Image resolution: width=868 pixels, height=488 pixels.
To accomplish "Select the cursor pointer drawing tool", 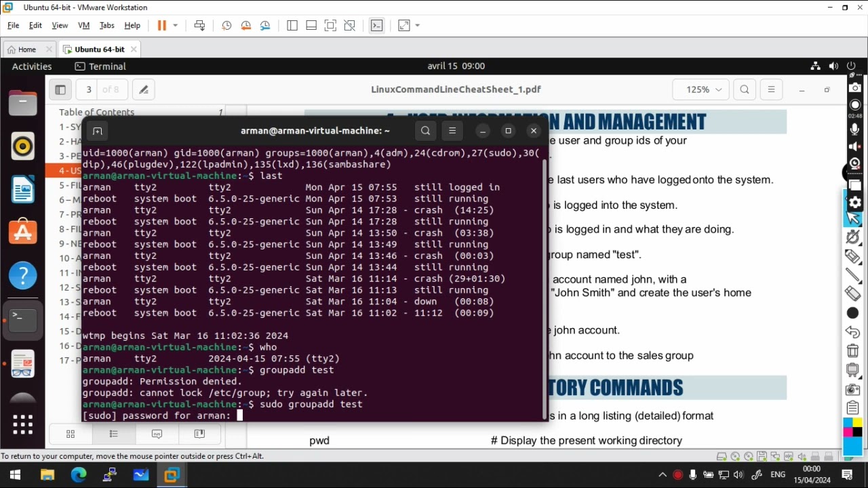I will (853, 218).
